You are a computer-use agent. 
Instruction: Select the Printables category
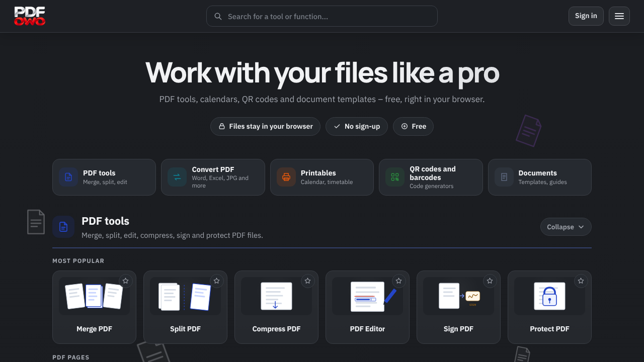coord(322,177)
